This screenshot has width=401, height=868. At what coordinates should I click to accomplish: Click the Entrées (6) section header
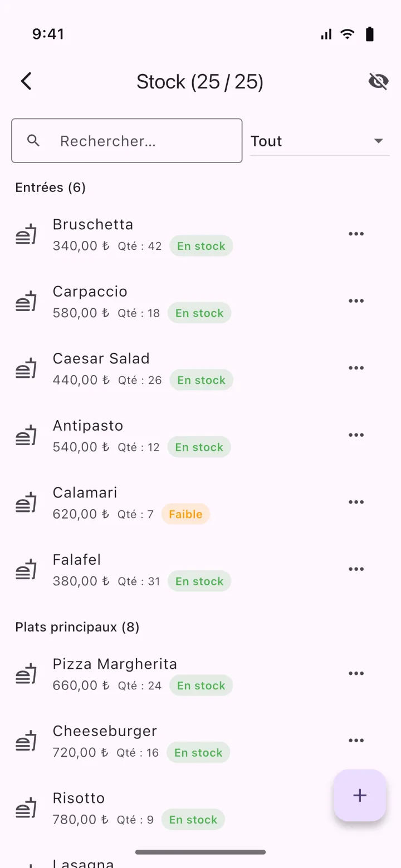click(x=51, y=188)
